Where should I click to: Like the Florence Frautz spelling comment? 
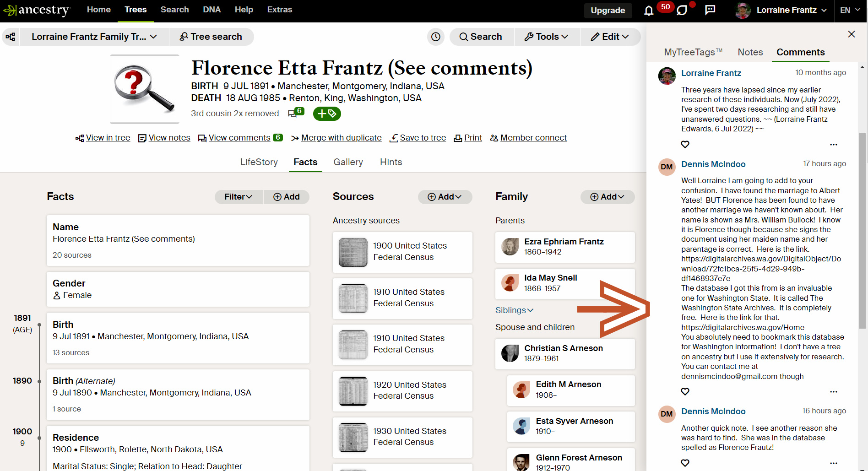pyautogui.click(x=685, y=463)
